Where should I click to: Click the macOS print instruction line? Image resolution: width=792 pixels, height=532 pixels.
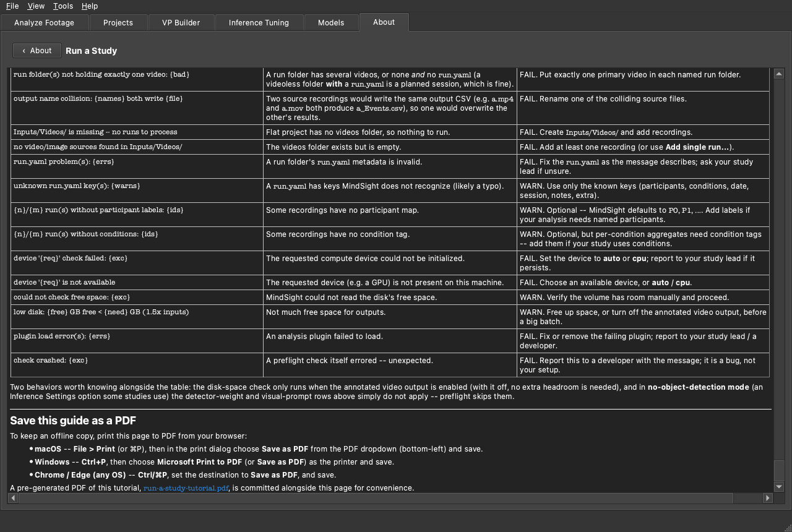(259, 449)
